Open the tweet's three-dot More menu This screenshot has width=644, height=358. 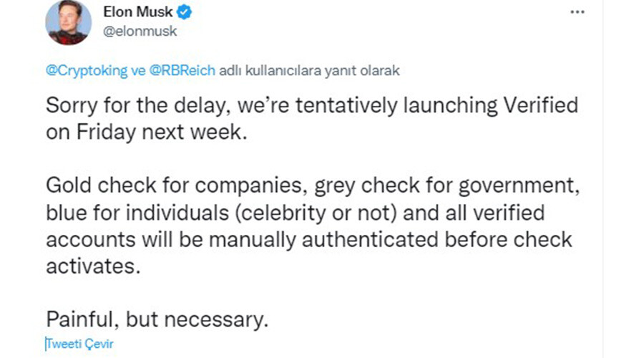coord(576,12)
